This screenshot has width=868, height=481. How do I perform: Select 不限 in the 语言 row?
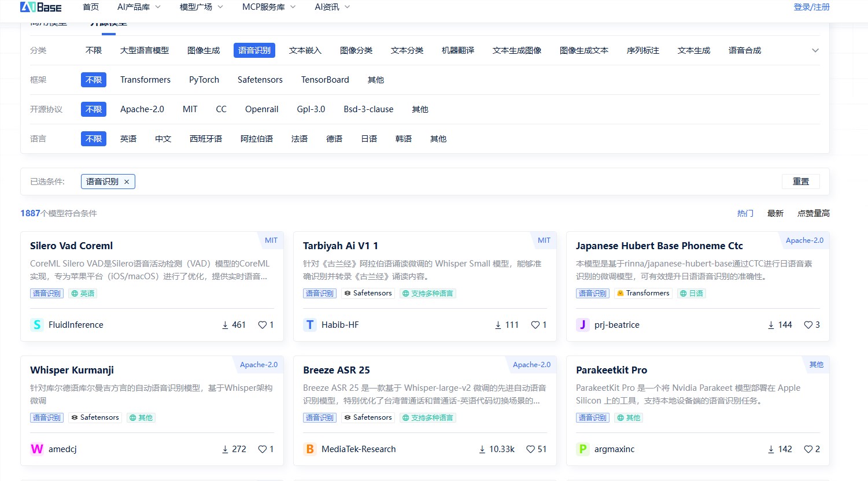pos(94,139)
